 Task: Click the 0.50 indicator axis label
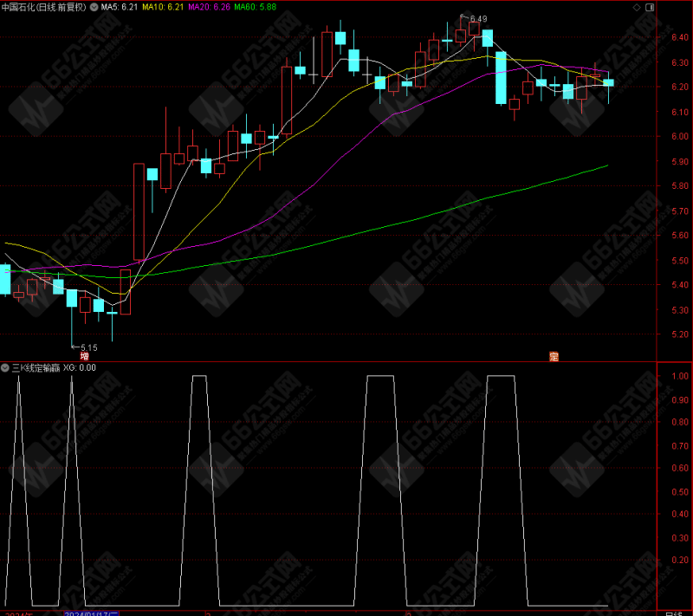click(680, 492)
